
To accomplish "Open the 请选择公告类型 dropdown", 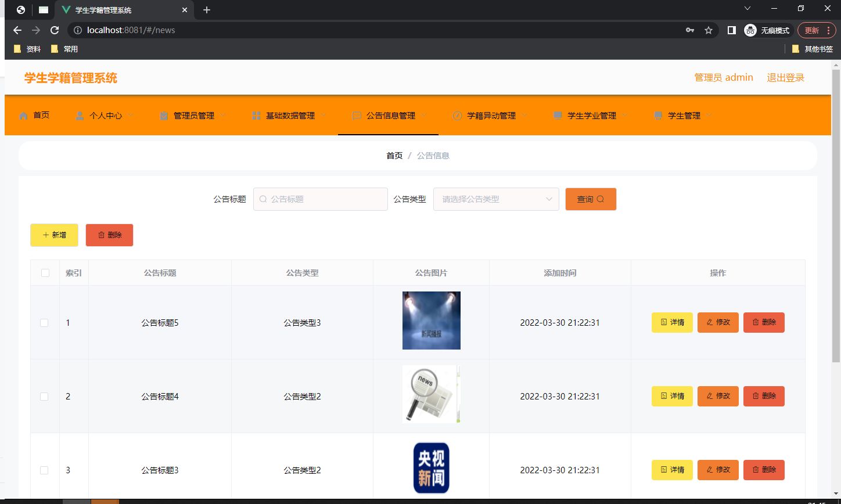I will pos(496,199).
